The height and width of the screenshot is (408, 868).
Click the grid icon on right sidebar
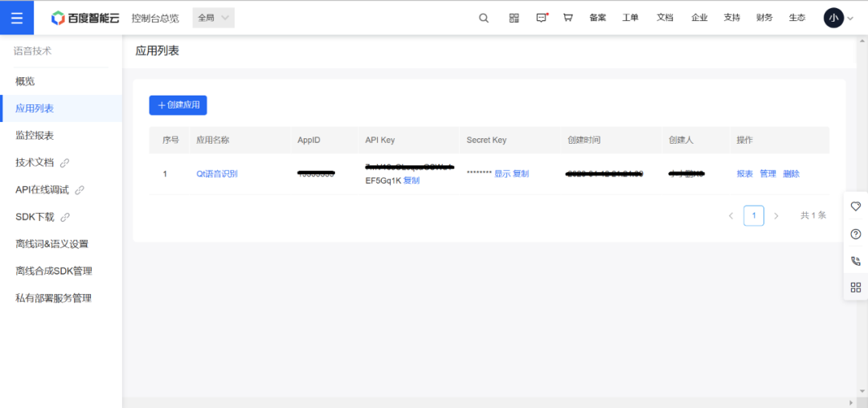point(855,288)
